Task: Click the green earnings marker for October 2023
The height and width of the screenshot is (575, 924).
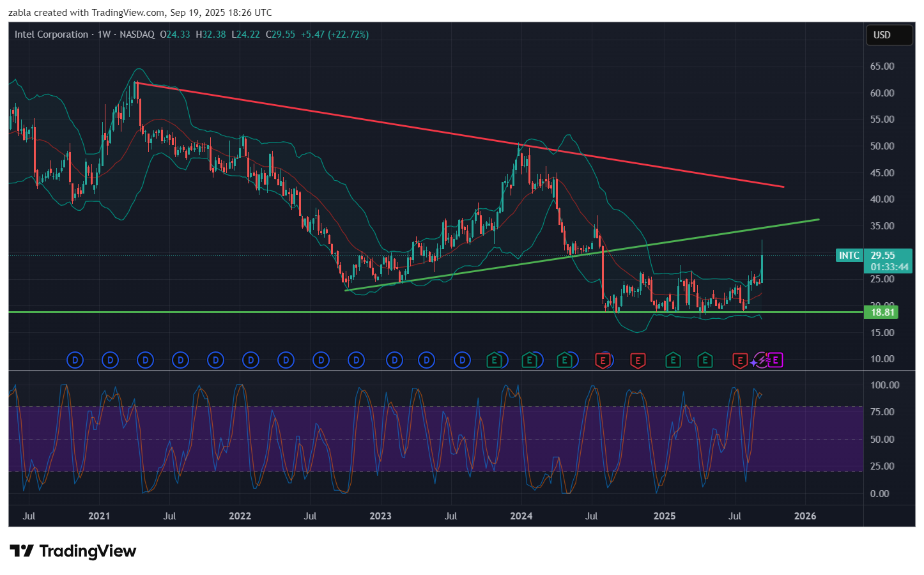Action: point(494,360)
